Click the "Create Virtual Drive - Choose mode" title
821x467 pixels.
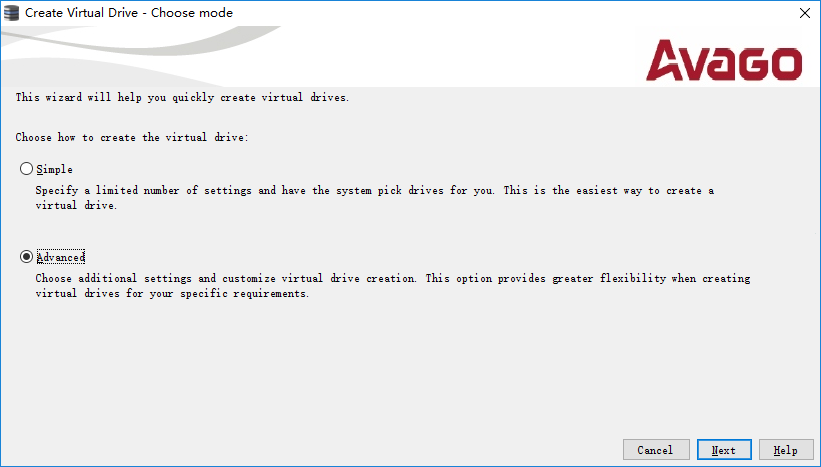[x=128, y=13]
